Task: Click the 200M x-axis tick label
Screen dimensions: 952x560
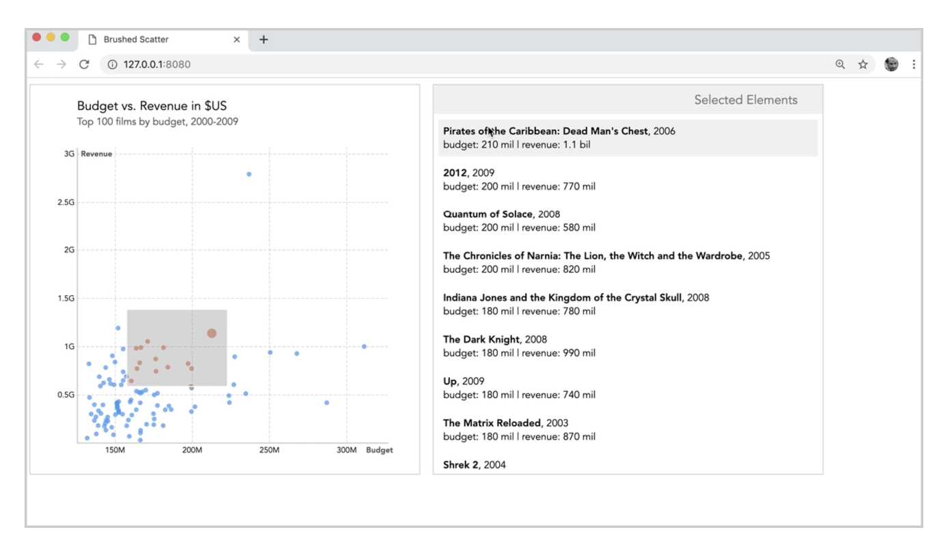Action: 192,451
